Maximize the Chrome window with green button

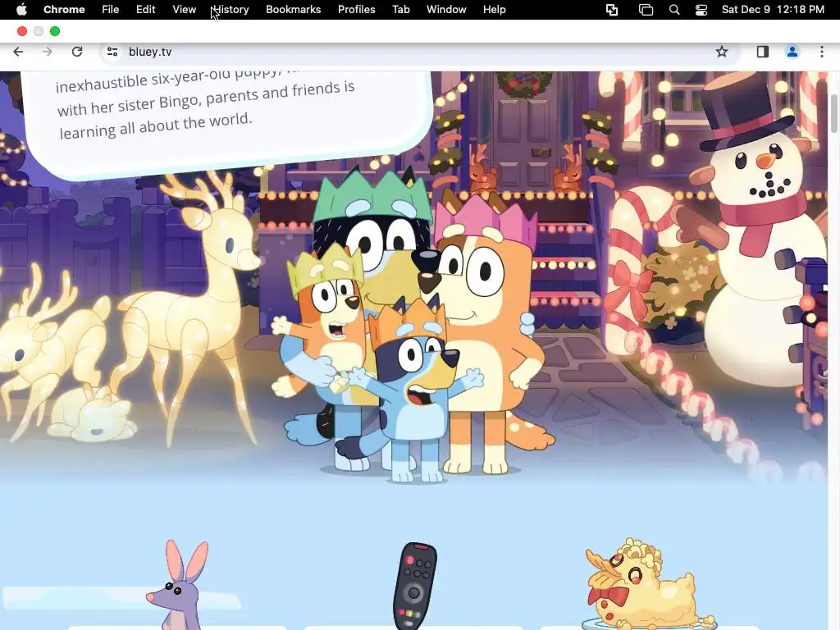(x=55, y=31)
